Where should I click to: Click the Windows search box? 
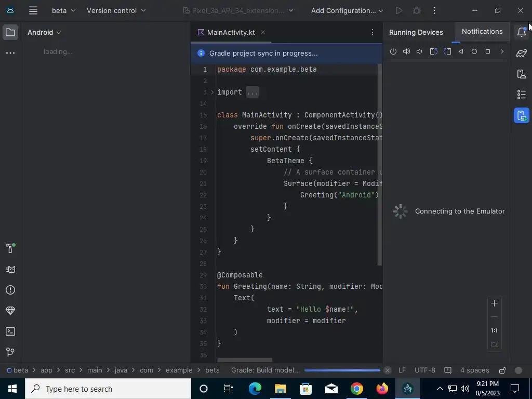(108, 389)
